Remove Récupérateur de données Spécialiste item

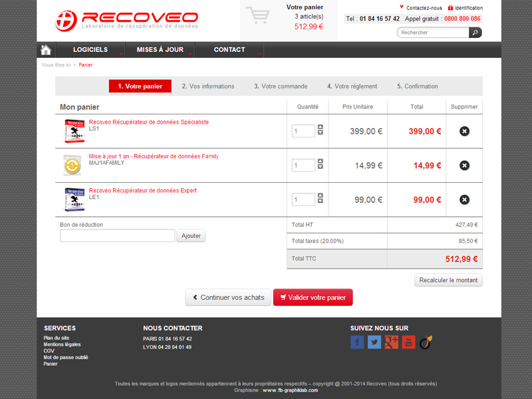point(464,131)
